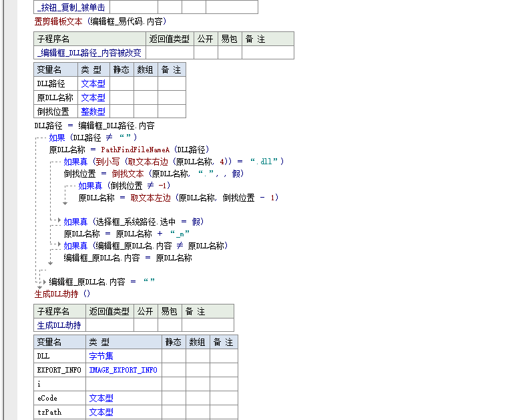Click the line 编辑框_原DLL名.内容 = 原DLL名称
This screenshot has width=506, height=420.
click(128, 258)
